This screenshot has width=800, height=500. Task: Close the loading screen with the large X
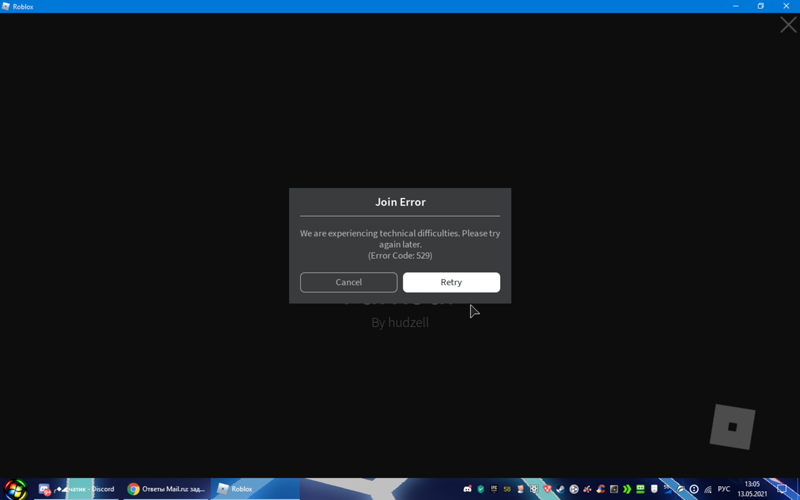788,24
